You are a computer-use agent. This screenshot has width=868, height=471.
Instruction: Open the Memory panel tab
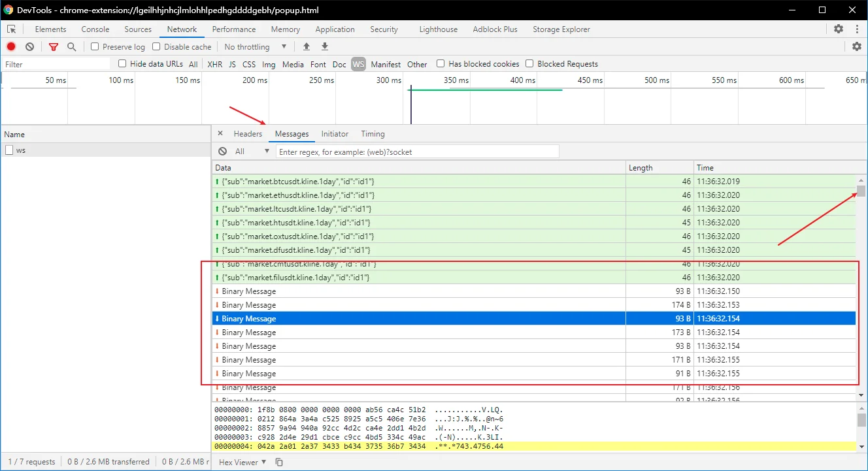point(286,29)
